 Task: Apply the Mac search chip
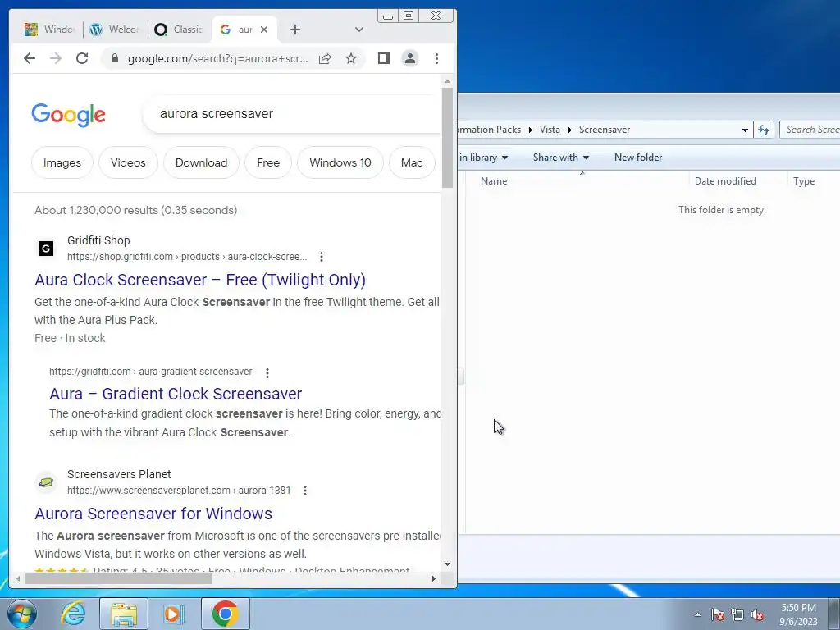pos(412,162)
